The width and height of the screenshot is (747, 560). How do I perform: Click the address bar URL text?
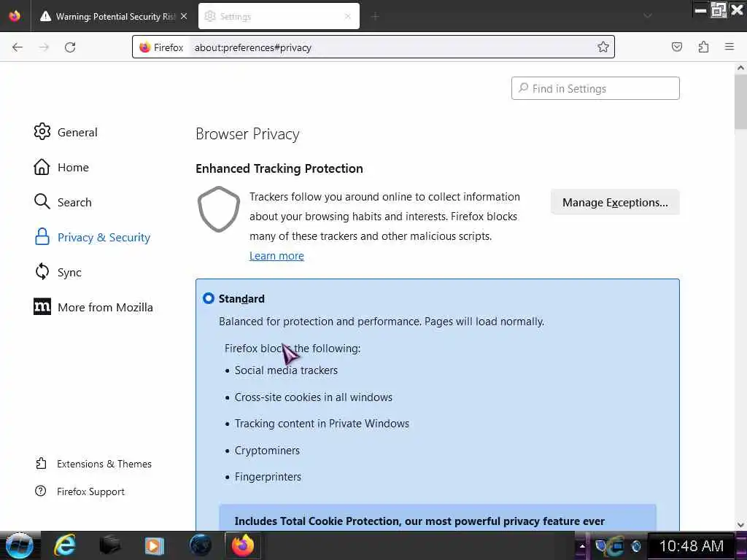coord(253,47)
